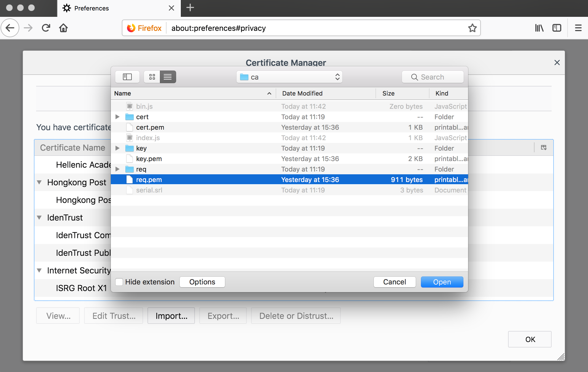This screenshot has height=372, width=588.
Task: Bookmark page with star icon
Action: (472, 28)
